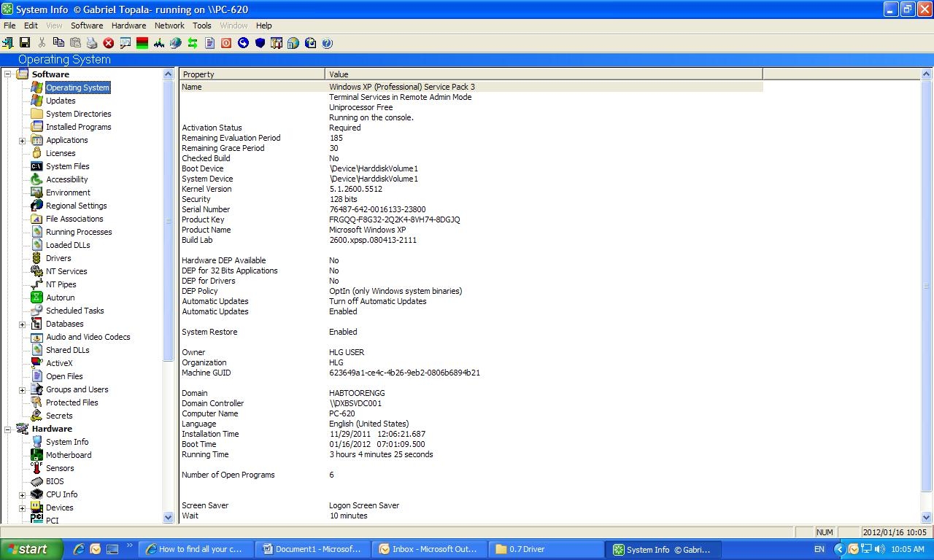Click Internet Explorer quick launch icon
Screen dimensions: 934x560
(x=79, y=549)
